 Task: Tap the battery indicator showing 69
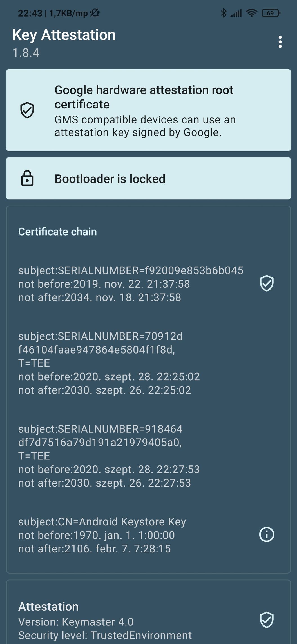(271, 13)
